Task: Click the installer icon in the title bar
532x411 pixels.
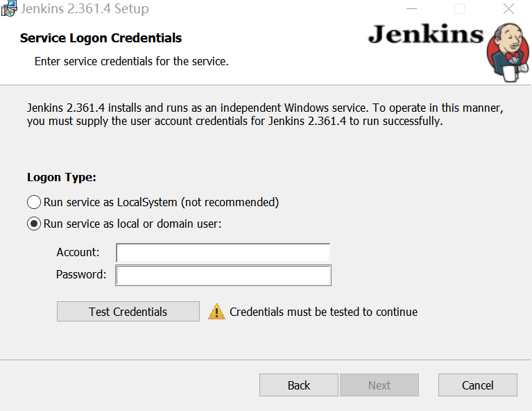Action: 9,8
